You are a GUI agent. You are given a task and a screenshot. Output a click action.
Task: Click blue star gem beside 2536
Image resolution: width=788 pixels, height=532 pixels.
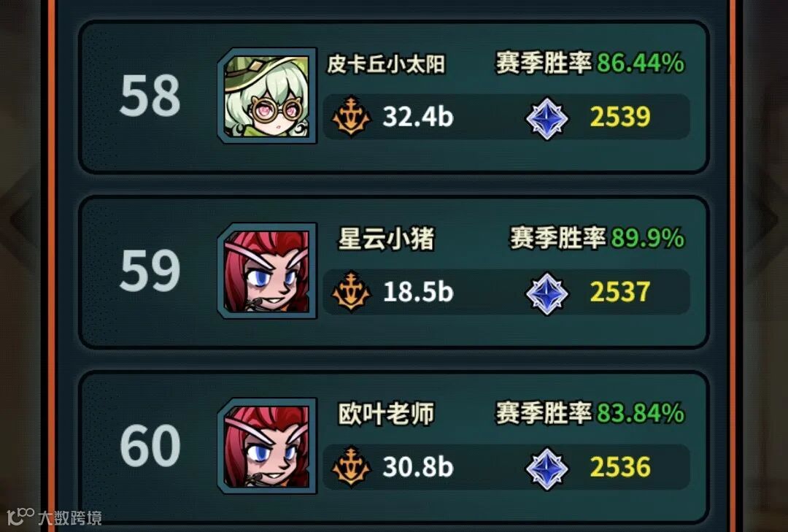tap(546, 469)
